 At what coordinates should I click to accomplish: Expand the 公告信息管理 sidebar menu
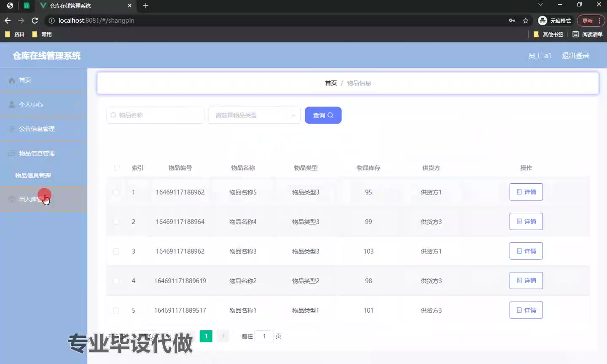pyautogui.click(x=43, y=129)
